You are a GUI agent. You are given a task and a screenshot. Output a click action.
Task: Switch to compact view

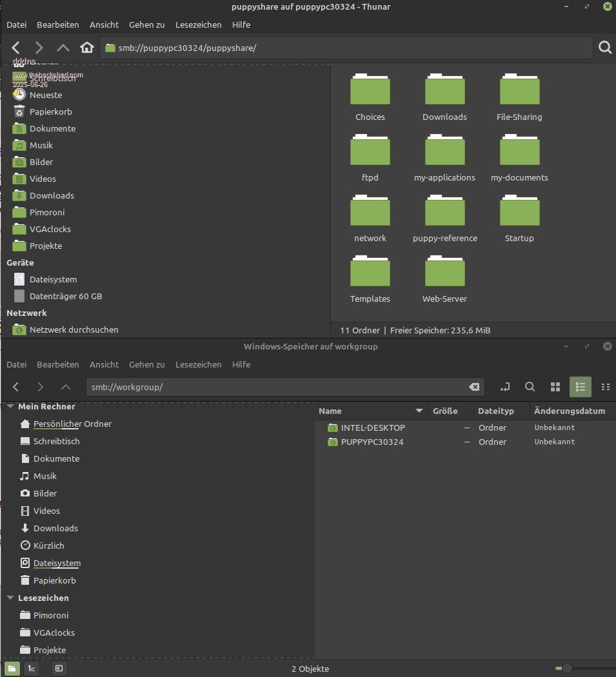click(605, 387)
